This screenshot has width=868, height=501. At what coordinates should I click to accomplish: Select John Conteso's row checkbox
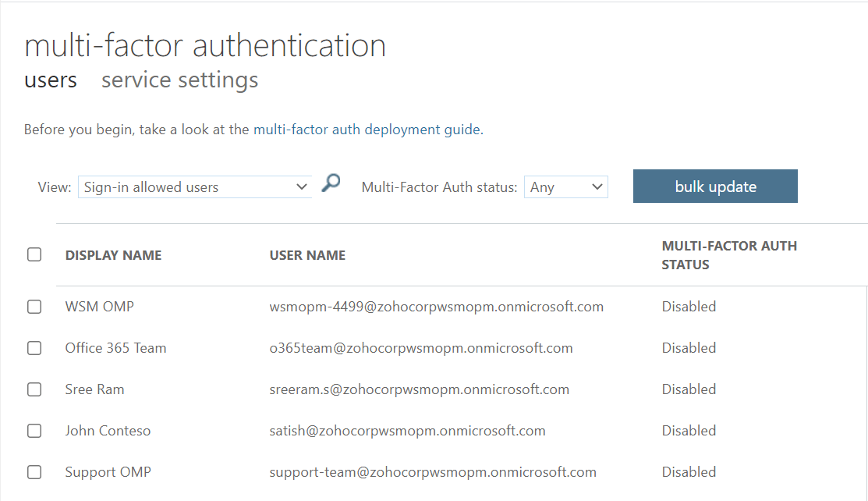34,431
